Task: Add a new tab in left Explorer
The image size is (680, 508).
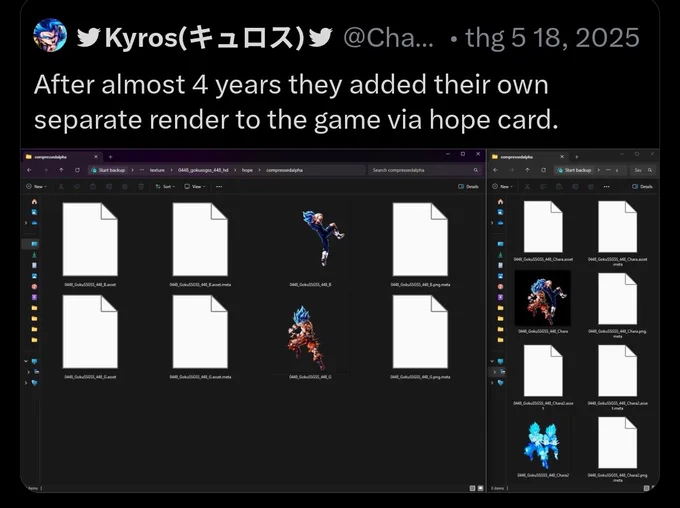Action: tap(110, 157)
